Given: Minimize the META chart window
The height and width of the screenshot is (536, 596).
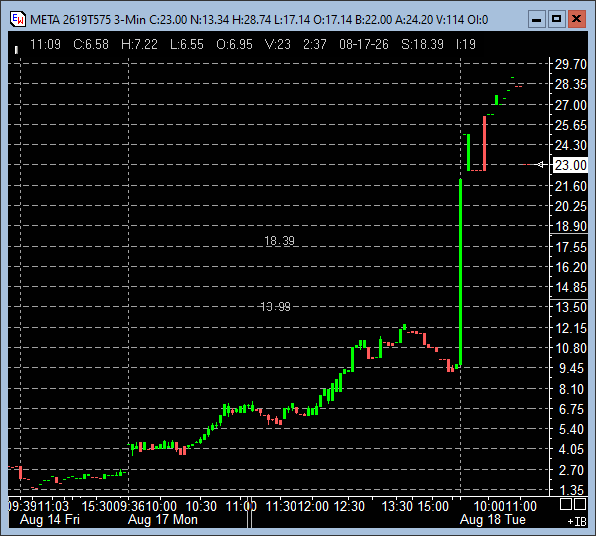Looking at the screenshot, I should coord(537,19).
